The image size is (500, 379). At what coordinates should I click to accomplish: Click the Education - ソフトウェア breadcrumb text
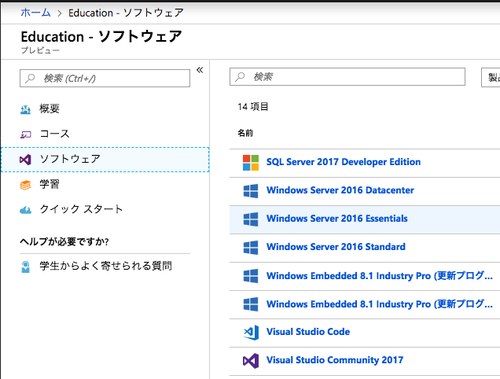pos(126,13)
